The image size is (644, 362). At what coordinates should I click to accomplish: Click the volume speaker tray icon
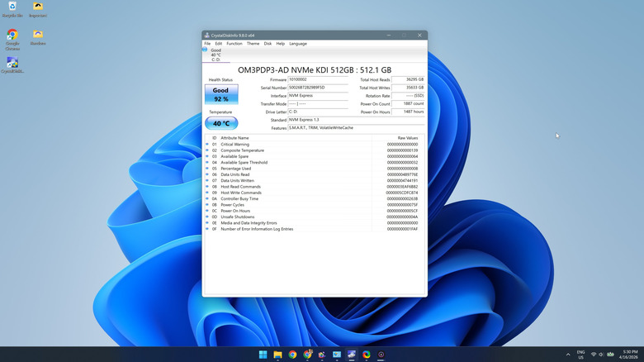click(601, 355)
